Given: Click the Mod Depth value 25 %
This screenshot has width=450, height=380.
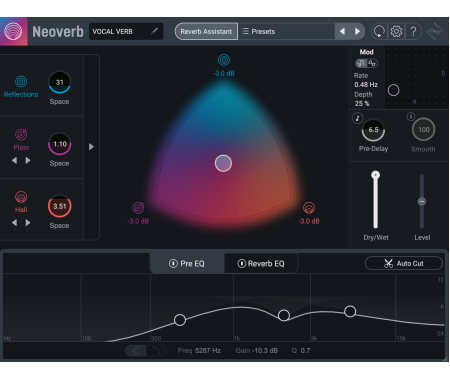Looking at the screenshot, I should coord(362,104).
